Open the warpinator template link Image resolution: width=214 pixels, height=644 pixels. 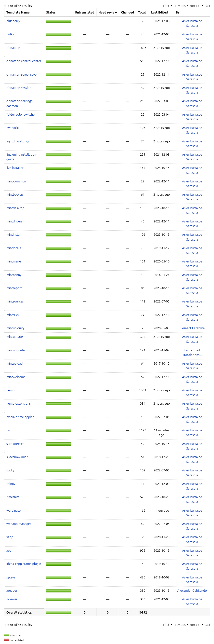click(14, 510)
